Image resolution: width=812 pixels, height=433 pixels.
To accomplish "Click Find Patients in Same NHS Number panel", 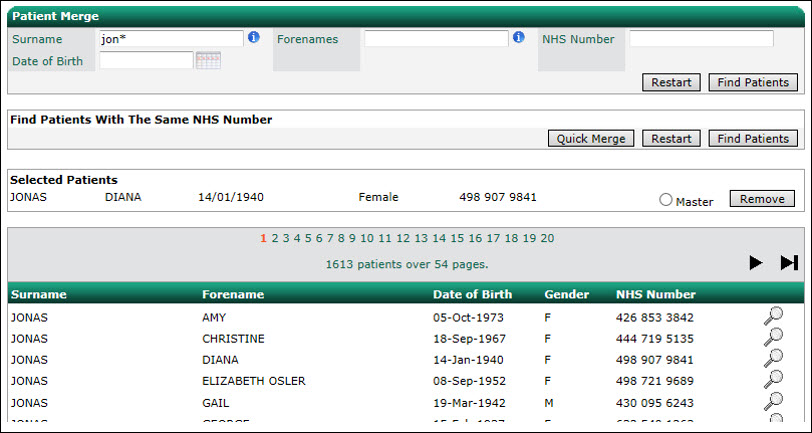I will coord(753,139).
